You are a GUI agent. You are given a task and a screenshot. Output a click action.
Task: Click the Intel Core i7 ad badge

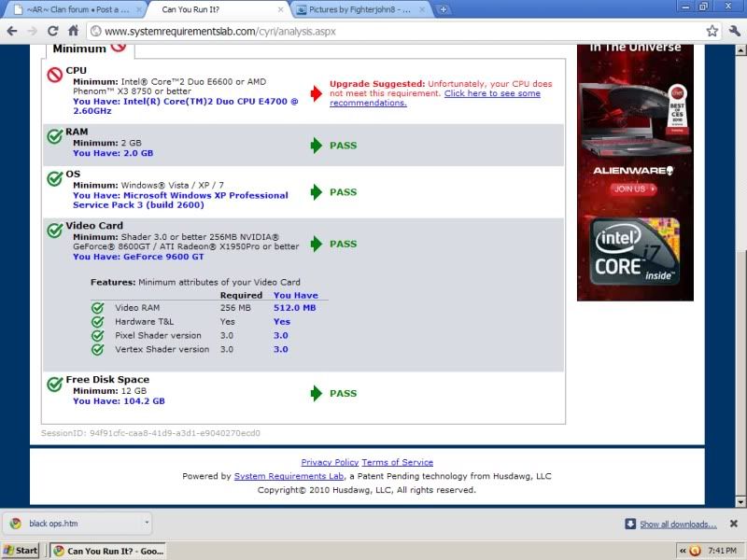click(635, 251)
